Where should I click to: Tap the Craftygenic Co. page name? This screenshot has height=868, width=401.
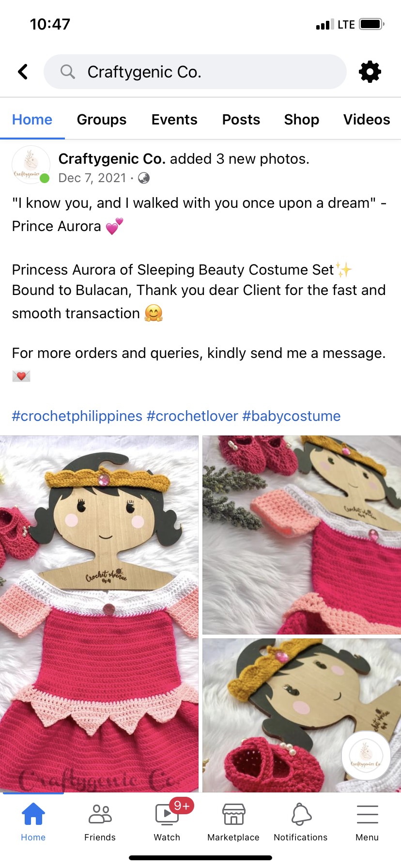112,159
